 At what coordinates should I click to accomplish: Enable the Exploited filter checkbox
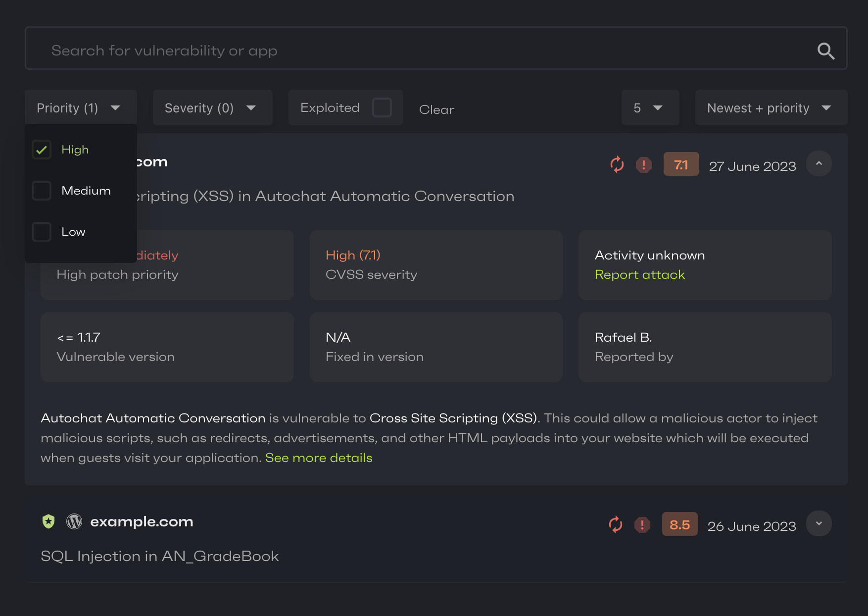tap(382, 107)
